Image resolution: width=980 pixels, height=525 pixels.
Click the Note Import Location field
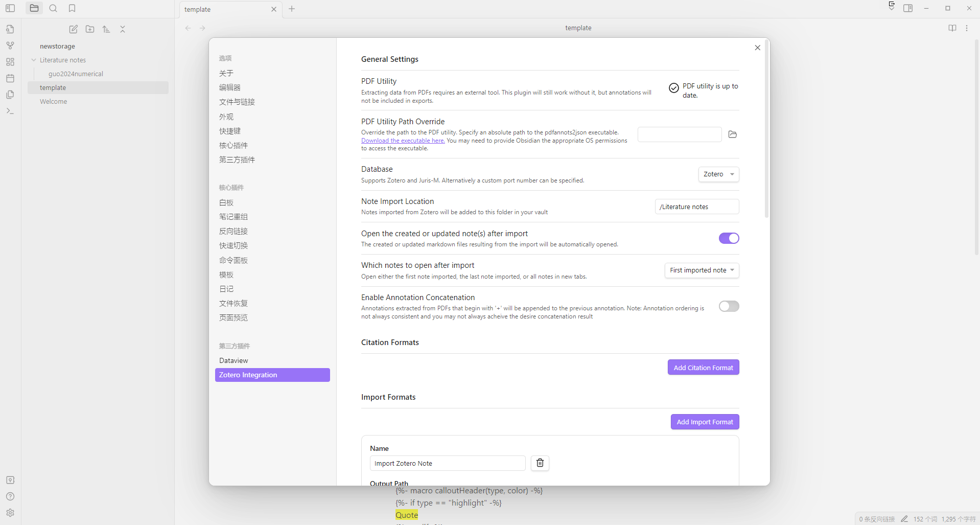pos(696,207)
